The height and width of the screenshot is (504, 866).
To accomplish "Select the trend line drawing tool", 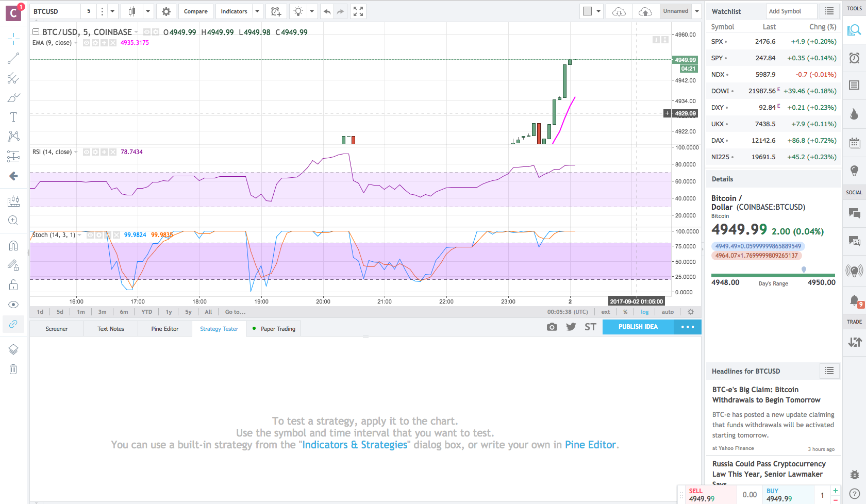I will click(x=13, y=58).
